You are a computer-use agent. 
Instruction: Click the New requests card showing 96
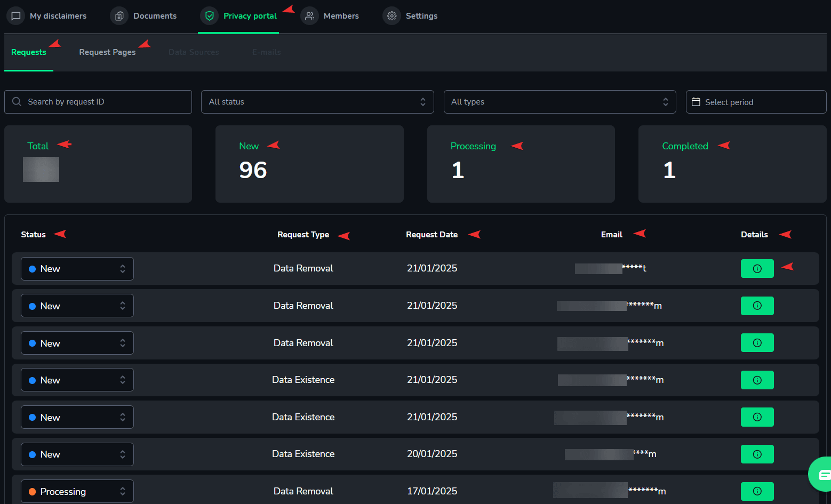point(309,164)
